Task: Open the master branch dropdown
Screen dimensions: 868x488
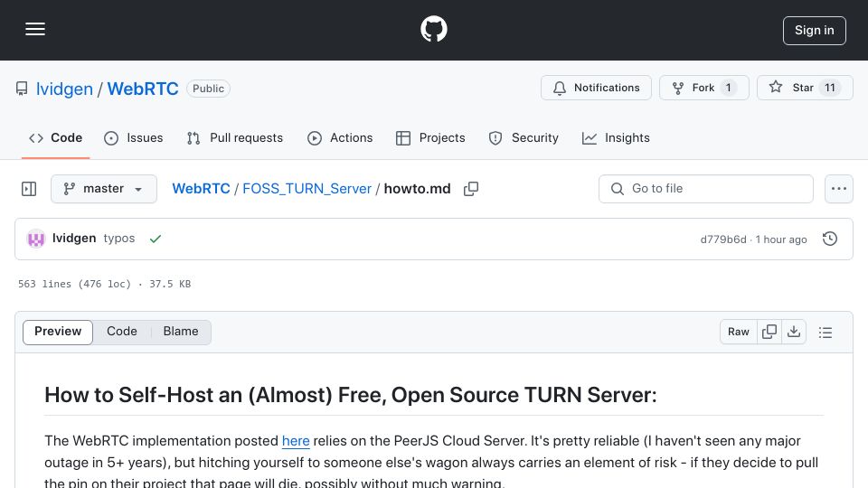Action: click(103, 189)
